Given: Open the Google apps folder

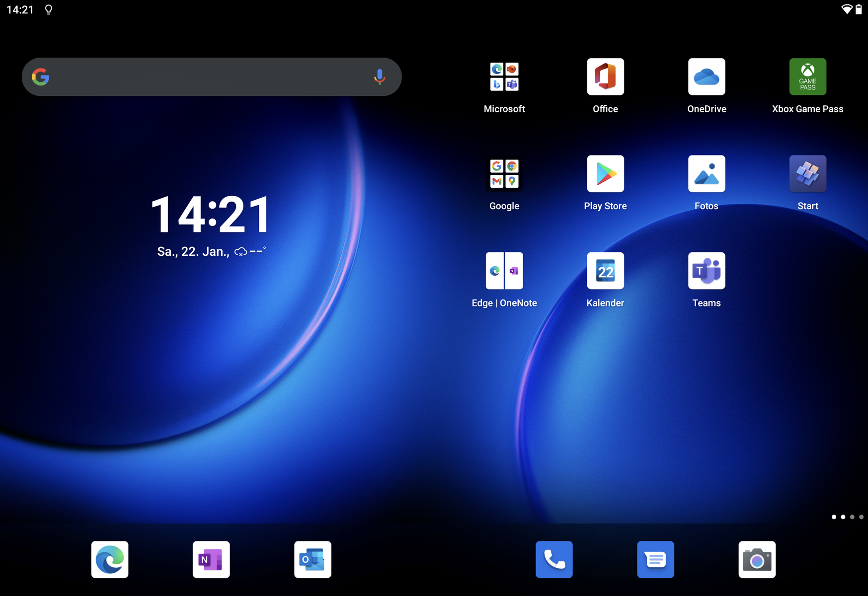Looking at the screenshot, I should pos(504,174).
